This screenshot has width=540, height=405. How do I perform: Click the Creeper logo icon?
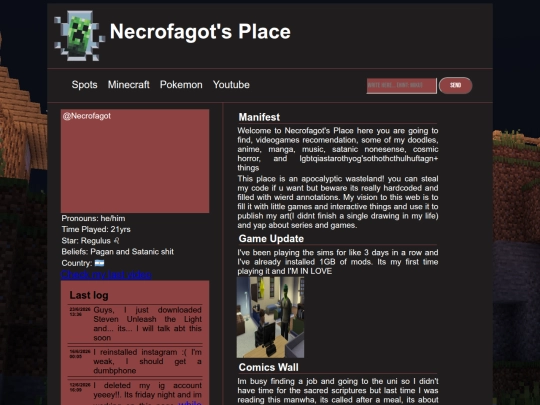click(80, 36)
